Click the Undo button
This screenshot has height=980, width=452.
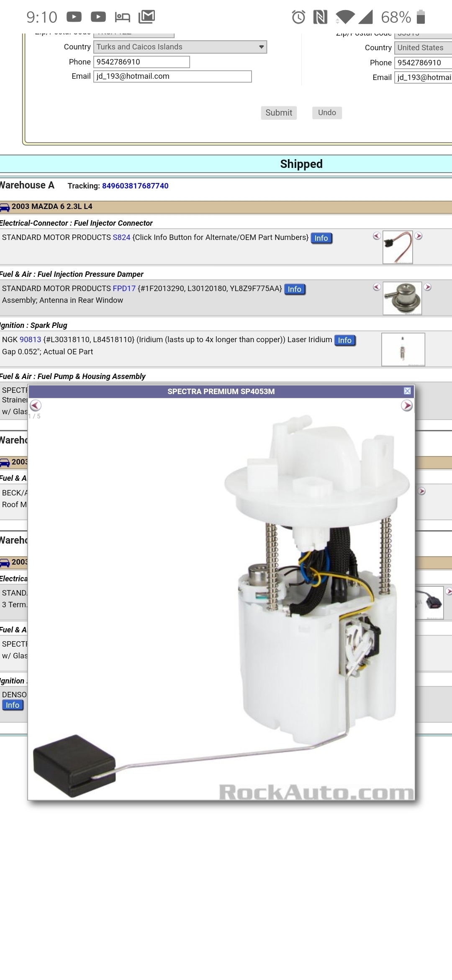click(327, 113)
